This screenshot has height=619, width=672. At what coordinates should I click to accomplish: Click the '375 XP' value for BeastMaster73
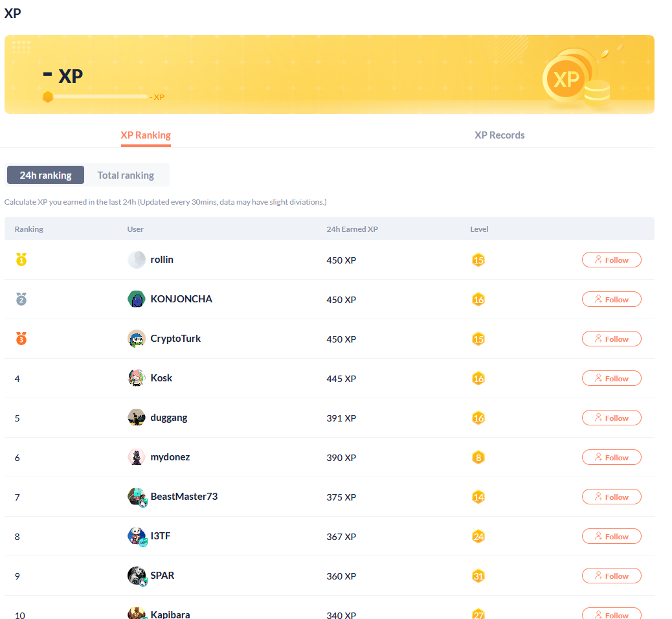click(341, 497)
